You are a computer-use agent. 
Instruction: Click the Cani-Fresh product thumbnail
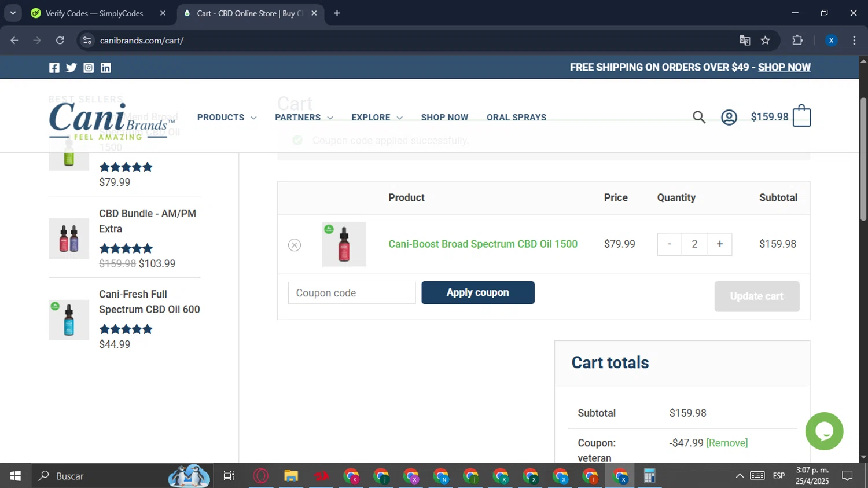69,320
